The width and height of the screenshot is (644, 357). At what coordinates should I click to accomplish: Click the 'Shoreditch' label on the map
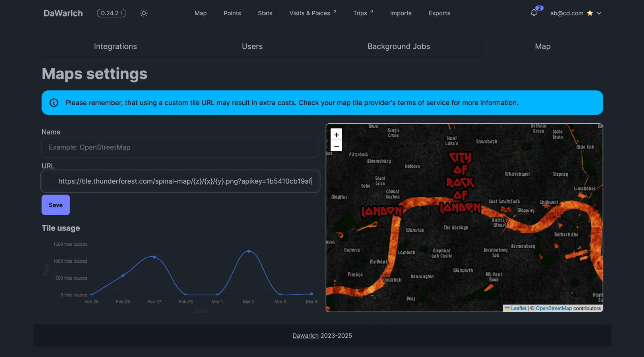click(487, 141)
